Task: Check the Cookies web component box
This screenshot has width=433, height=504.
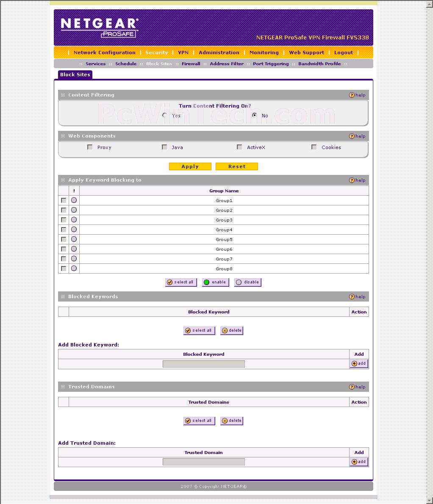Action: (x=314, y=147)
